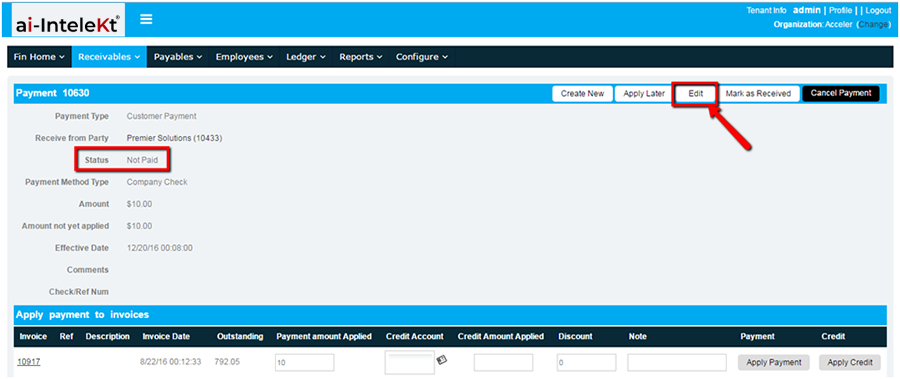The width and height of the screenshot is (900, 379).
Task: Click the Create New button
Action: (x=583, y=94)
